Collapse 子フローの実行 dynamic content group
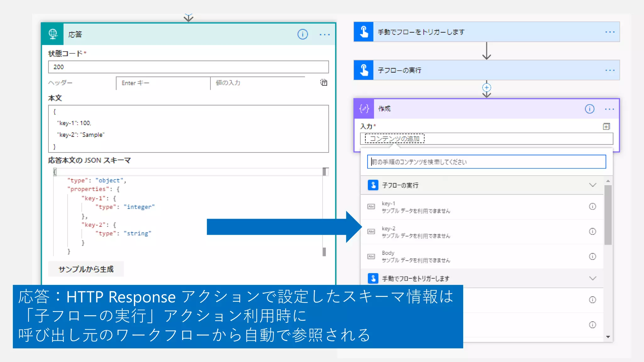The image size is (644, 362). click(x=593, y=185)
